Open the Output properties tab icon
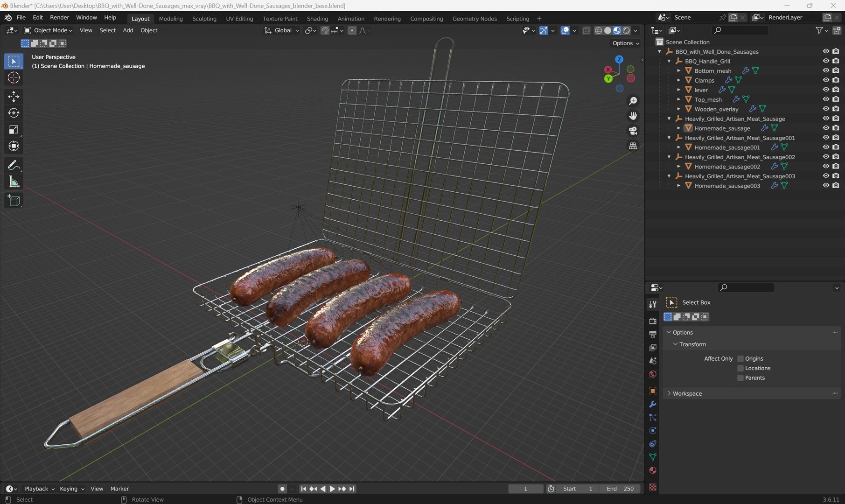This screenshot has height=504, width=845. coord(653,334)
